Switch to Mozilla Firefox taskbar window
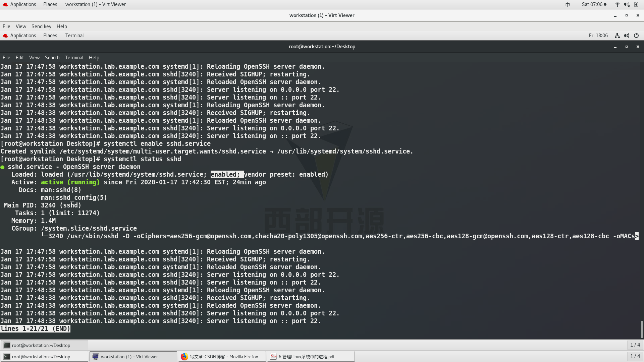The width and height of the screenshot is (644, 362). 221,357
